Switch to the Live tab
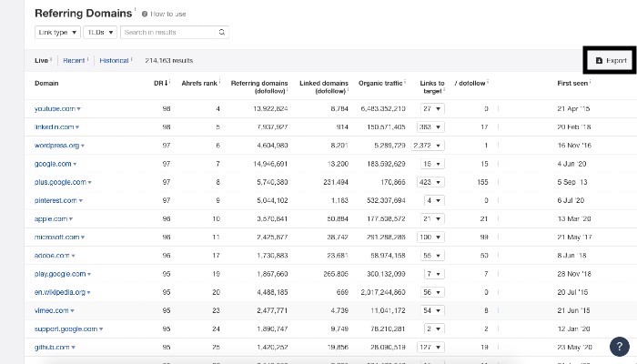637x364 pixels. [41, 60]
